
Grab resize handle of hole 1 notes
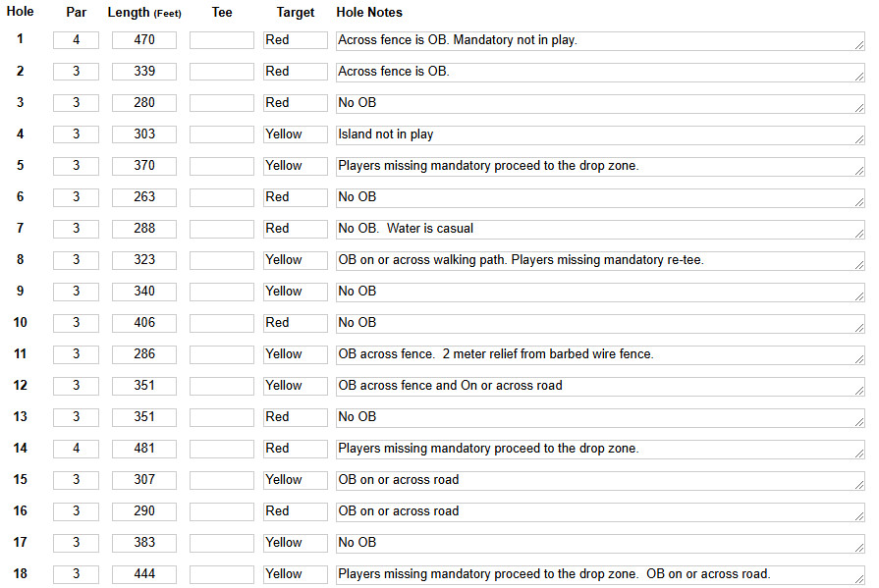click(859, 45)
